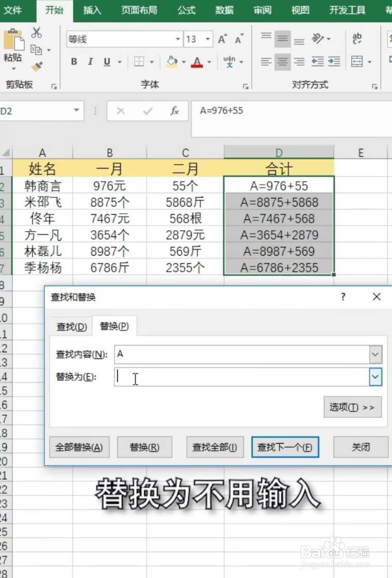The width and height of the screenshot is (392, 578).
Task: Apply the Fill Color bucket
Action: (171, 61)
